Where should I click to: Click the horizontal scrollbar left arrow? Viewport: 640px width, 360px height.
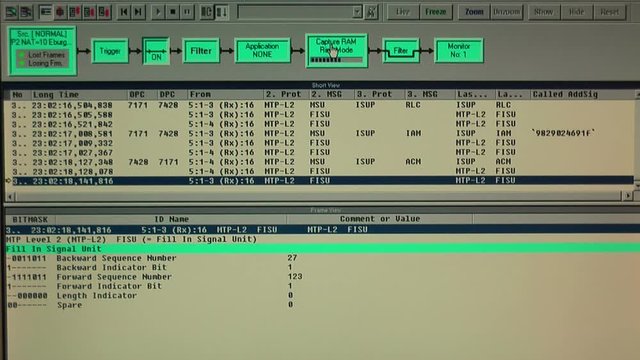(x=10, y=197)
